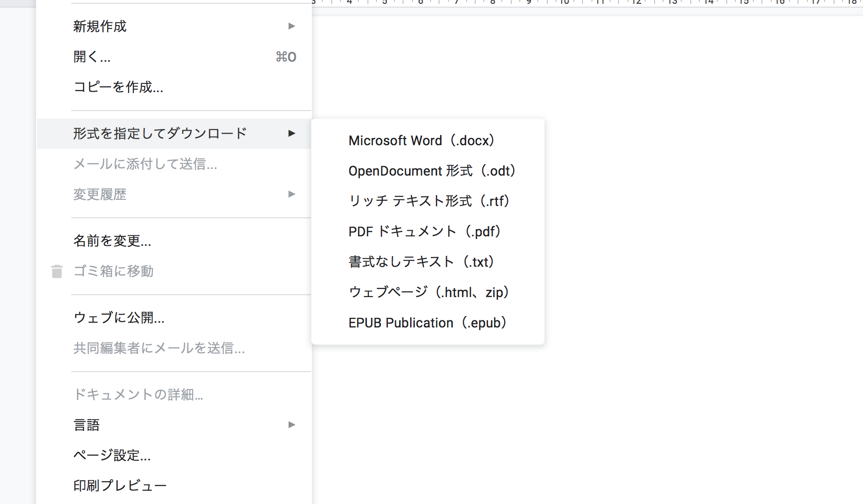Select 名前を変更... option
Viewport: 863px width, 504px height.
click(x=174, y=241)
